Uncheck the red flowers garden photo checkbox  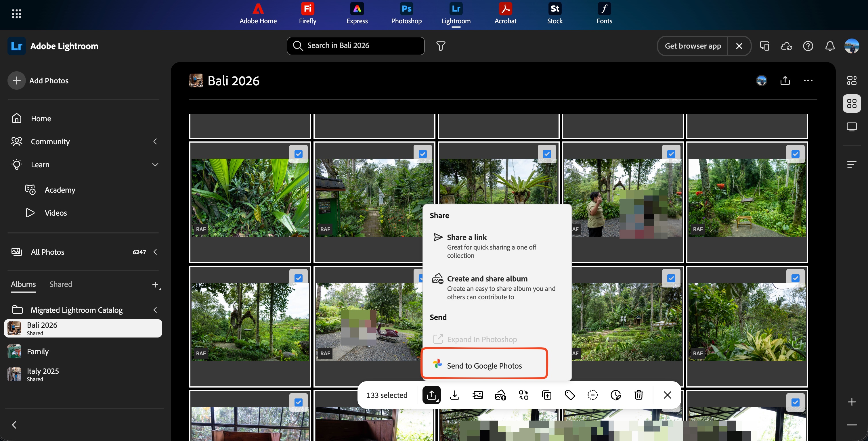click(795, 154)
